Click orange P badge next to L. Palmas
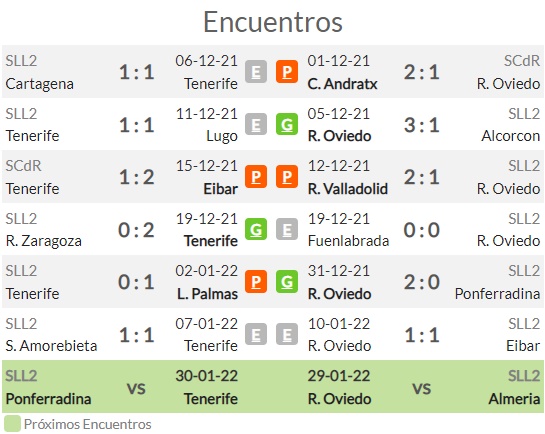The image size is (545, 434). pyautogui.click(x=256, y=282)
